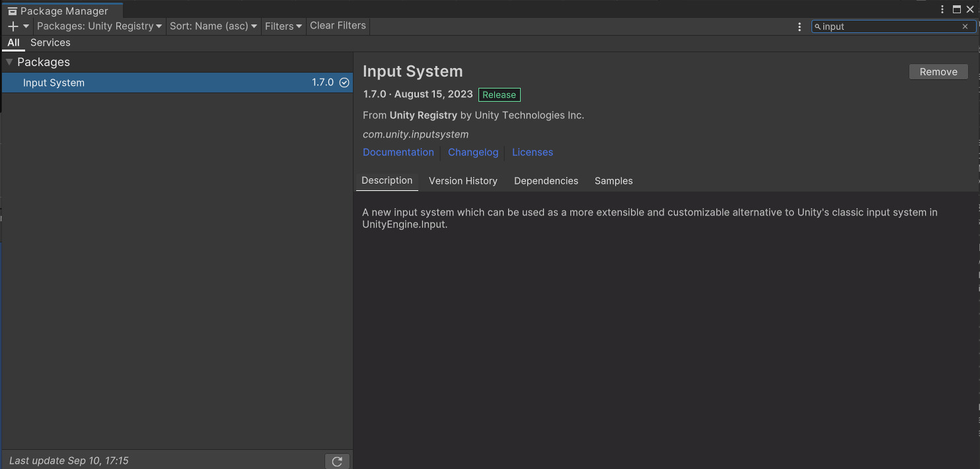Click the Package Manager tab icon
This screenshot has height=469, width=980.
(x=12, y=11)
